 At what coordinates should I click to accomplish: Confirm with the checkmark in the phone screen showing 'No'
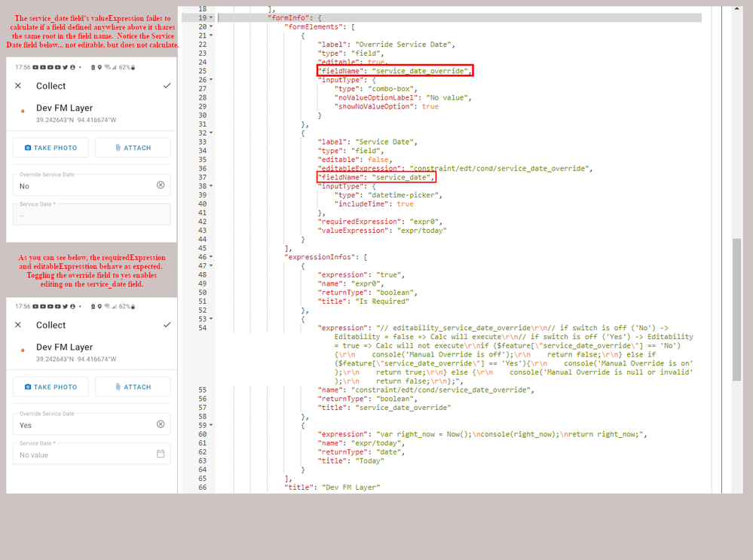(167, 85)
